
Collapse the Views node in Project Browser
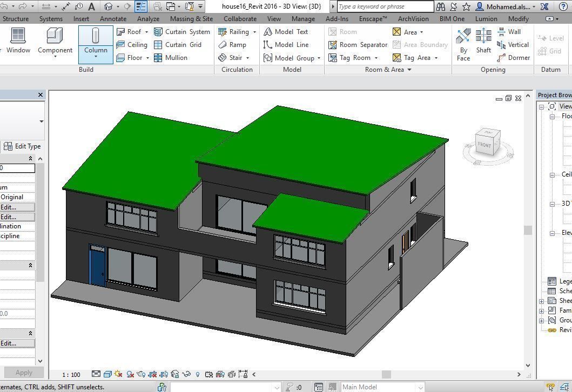(542, 107)
